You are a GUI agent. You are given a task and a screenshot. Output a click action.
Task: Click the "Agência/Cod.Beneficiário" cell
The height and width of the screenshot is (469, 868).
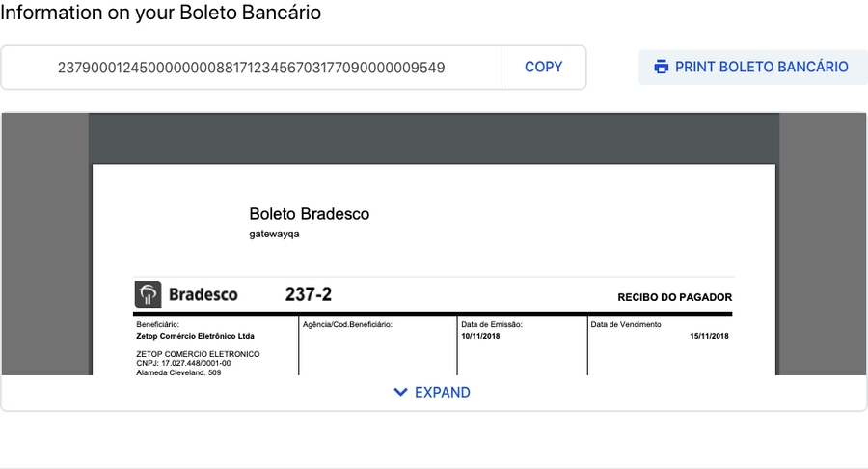click(347, 325)
